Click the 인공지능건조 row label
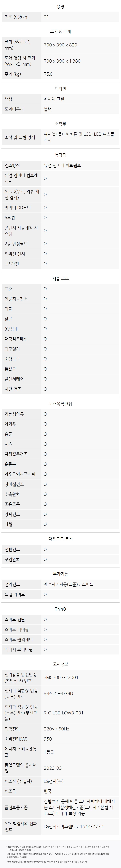The image size is (121, 868). click(16, 299)
